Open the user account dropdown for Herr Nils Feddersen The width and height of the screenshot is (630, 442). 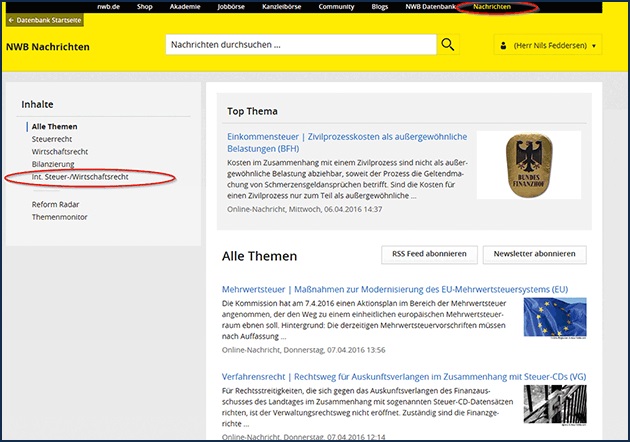click(548, 46)
